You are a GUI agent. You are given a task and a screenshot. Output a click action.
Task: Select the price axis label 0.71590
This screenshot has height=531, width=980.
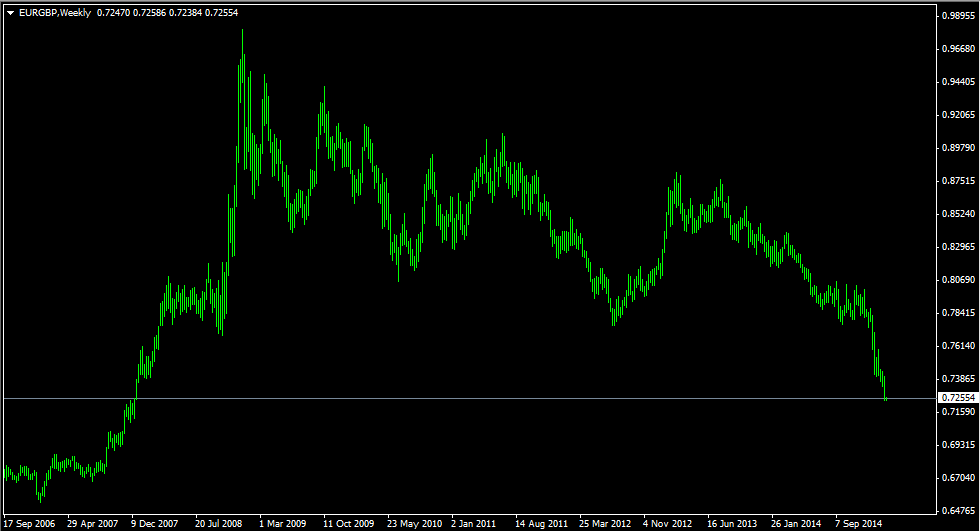(958, 412)
